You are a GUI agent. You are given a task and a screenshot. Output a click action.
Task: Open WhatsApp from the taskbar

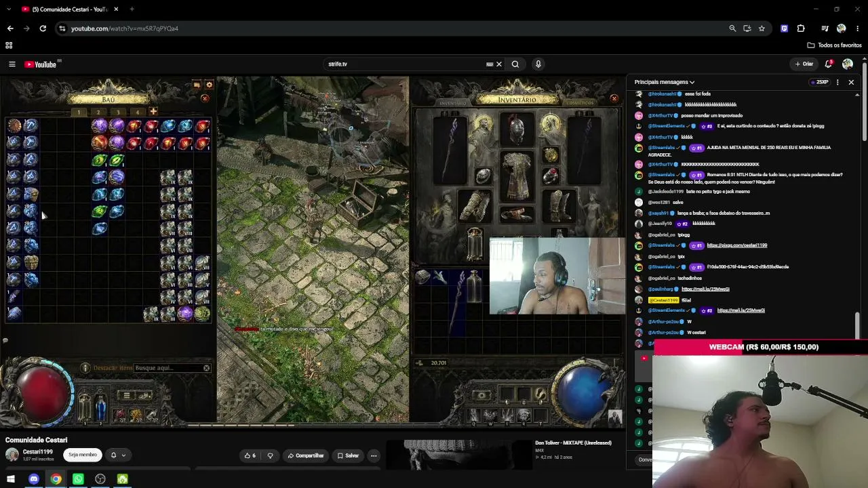coord(78,479)
